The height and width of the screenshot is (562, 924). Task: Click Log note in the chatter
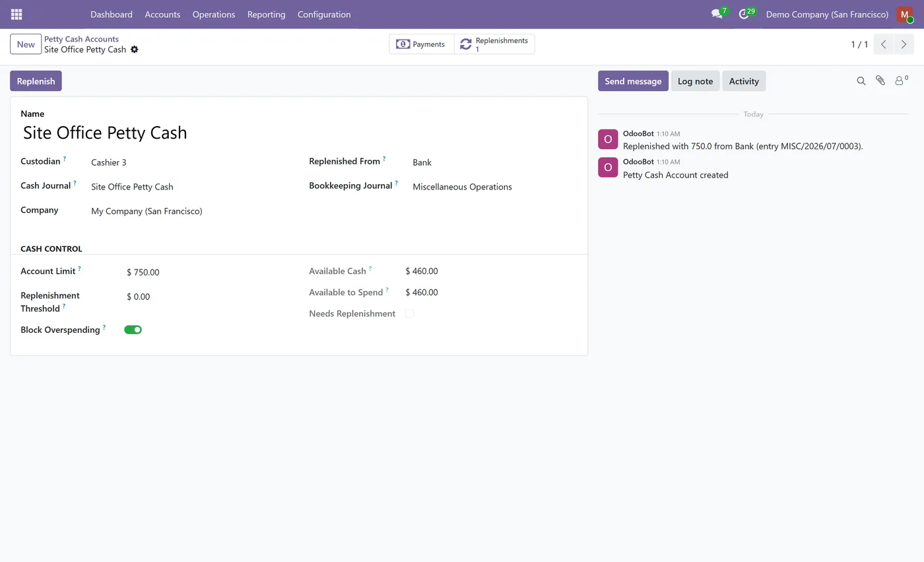(695, 81)
